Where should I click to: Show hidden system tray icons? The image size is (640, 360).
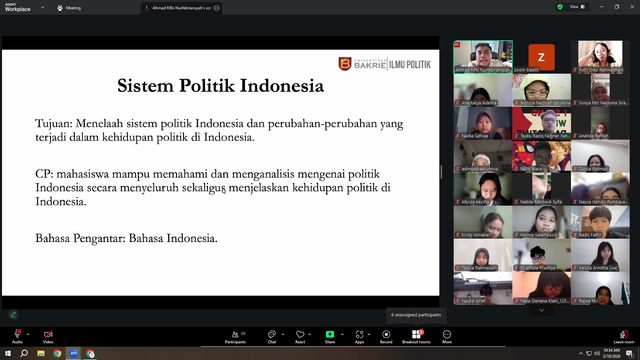580,353
